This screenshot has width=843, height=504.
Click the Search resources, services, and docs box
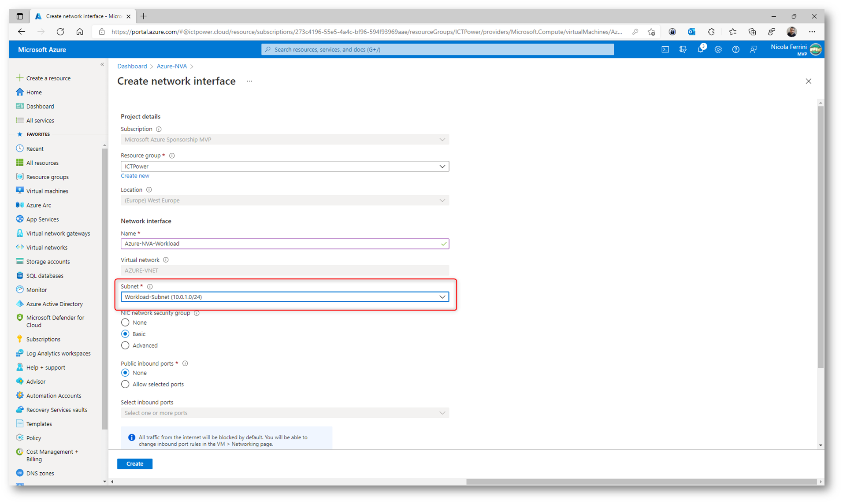437,49
